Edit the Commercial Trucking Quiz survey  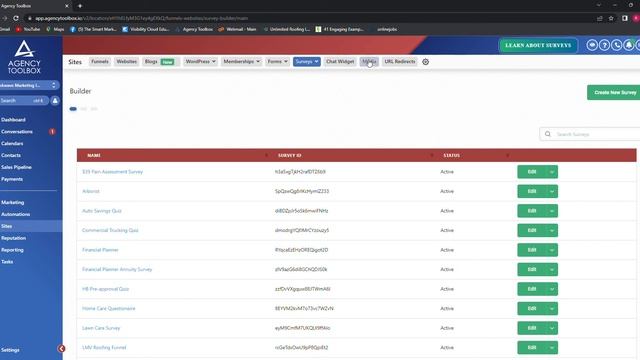click(531, 230)
